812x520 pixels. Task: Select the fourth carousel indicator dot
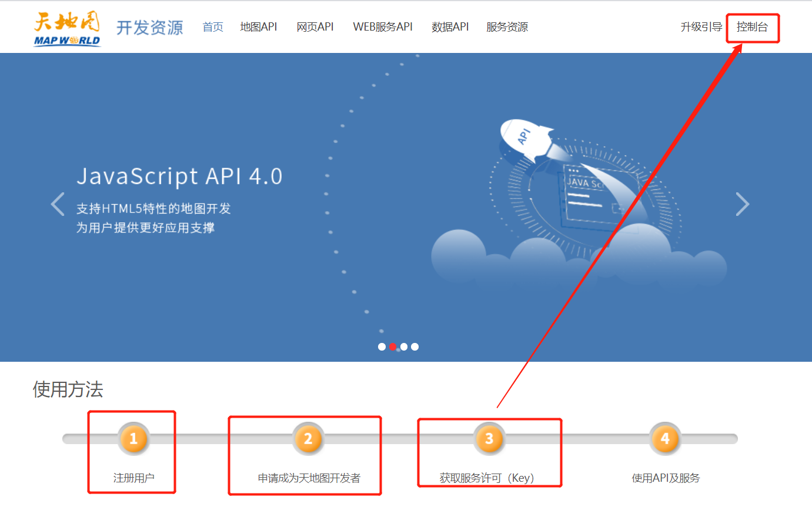[x=415, y=346]
